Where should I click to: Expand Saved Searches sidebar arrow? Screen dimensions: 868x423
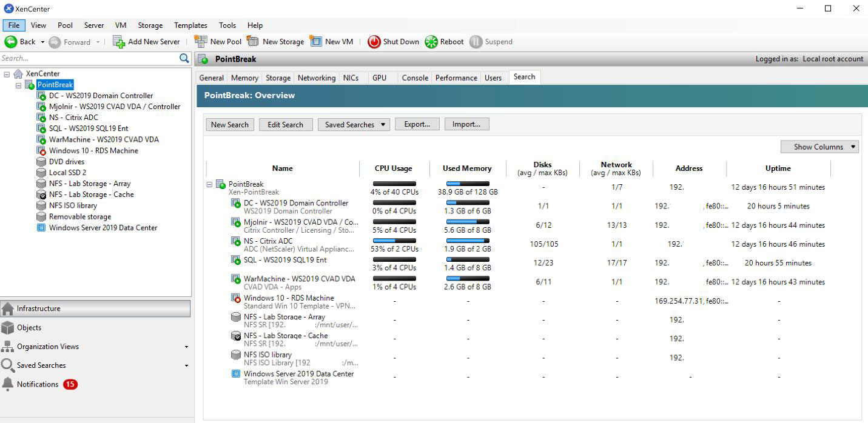click(x=186, y=366)
